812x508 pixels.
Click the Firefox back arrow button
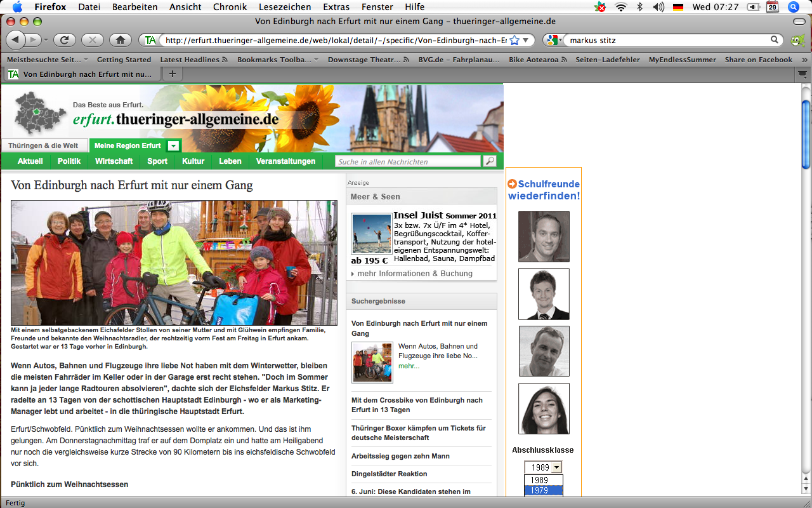coord(15,40)
